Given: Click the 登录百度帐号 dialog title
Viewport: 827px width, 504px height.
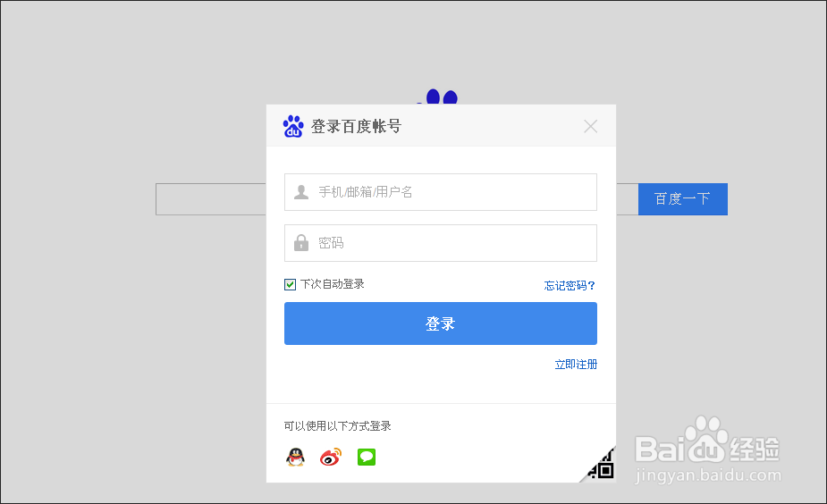Looking at the screenshot, I should [356, 127].
